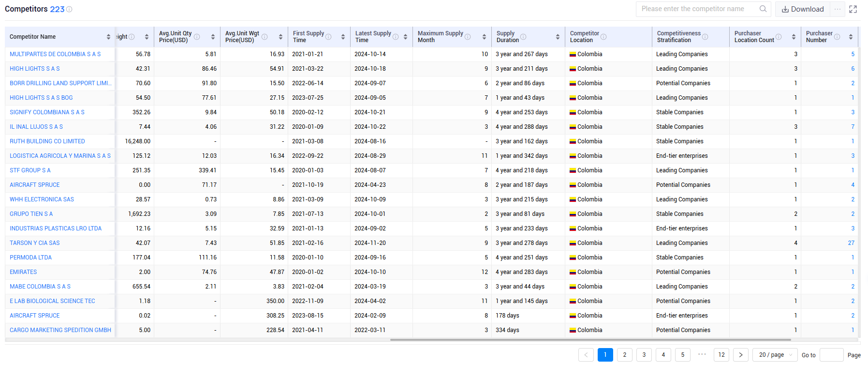Screen dimensions: 868x365
Task: Open purchaser number 27 for TARSON Y CIA SAS
Action: point(851,243)
